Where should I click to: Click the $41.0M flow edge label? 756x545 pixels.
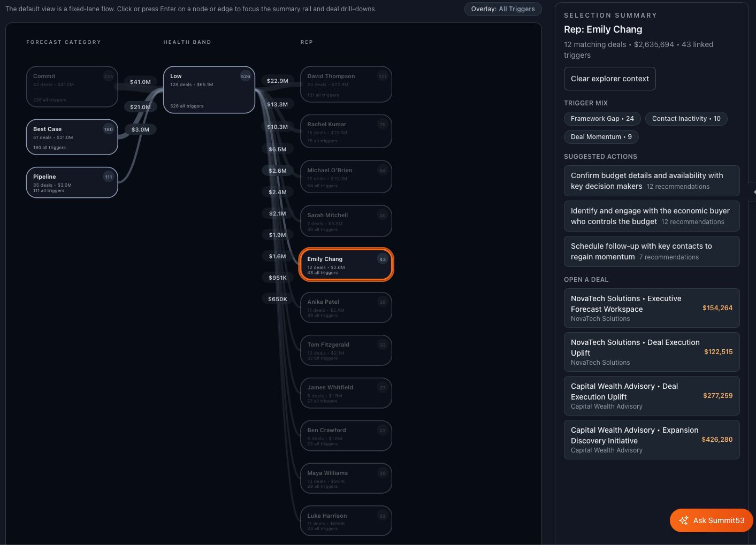140,82
